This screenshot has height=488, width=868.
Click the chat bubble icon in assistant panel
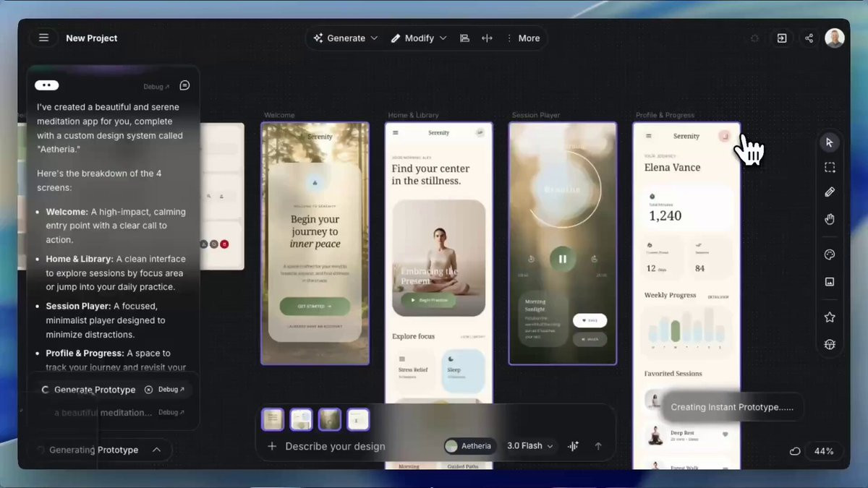pos(184,85)
